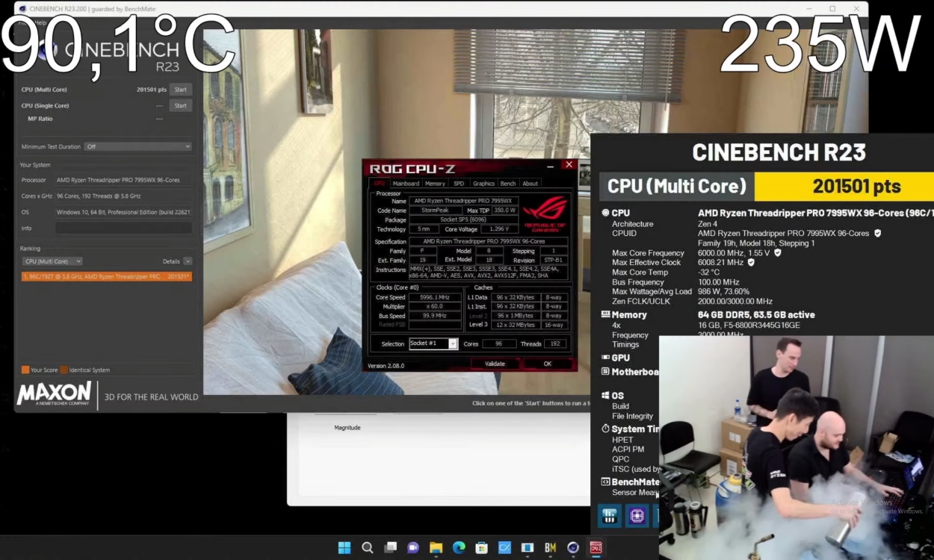
Task: Click the GPU section icon in BenchMate
Action: coord(605,358)
